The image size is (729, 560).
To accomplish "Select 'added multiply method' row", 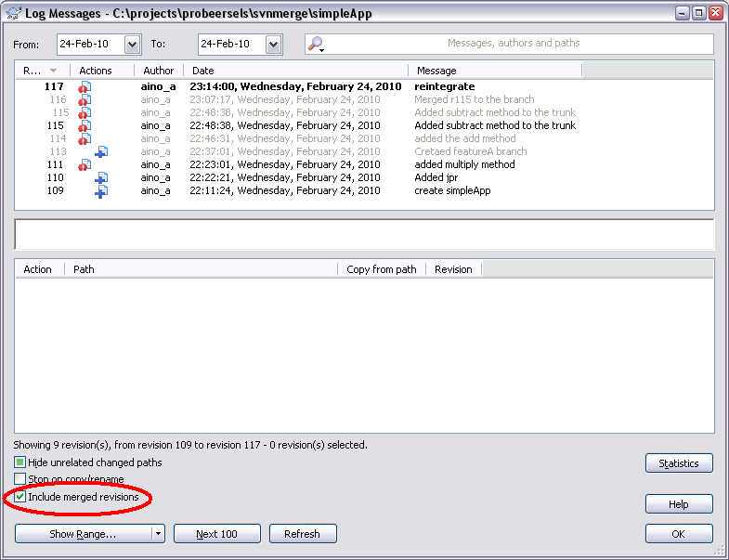I will 364,164.
